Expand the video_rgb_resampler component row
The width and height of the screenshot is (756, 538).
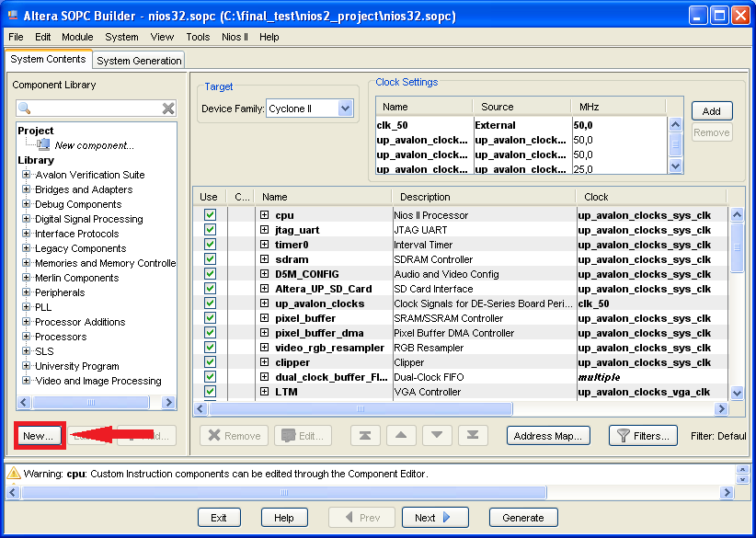pos(264,347)
